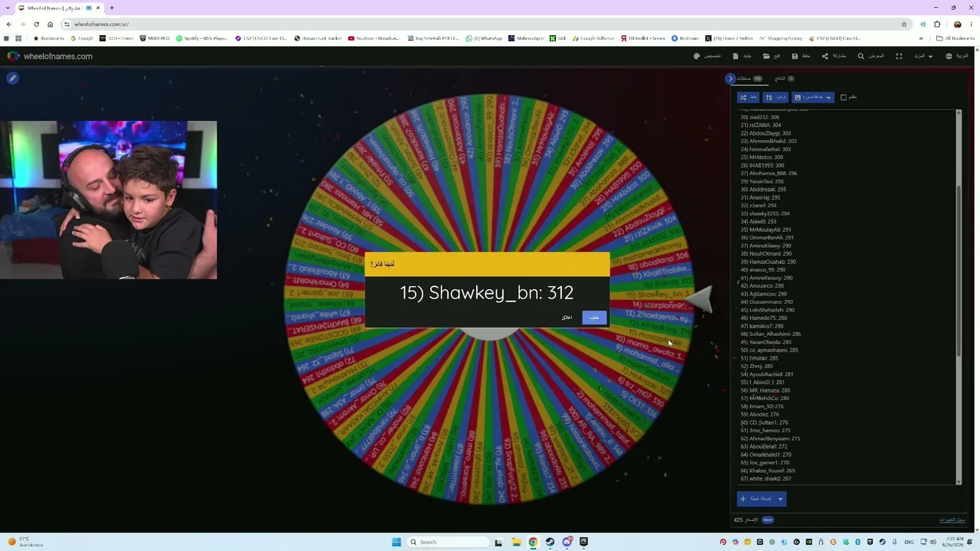Open Discord from the taskbar
The width and height of the screenshot is (980, 551).
pos(567,542)
